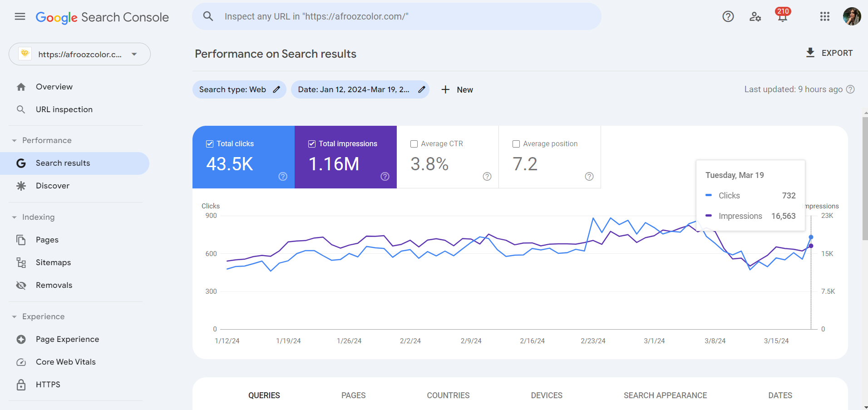Disable the Total clicks metric checkbox
The height and width of the screenshot is (410, 868).
coord(209,143)
